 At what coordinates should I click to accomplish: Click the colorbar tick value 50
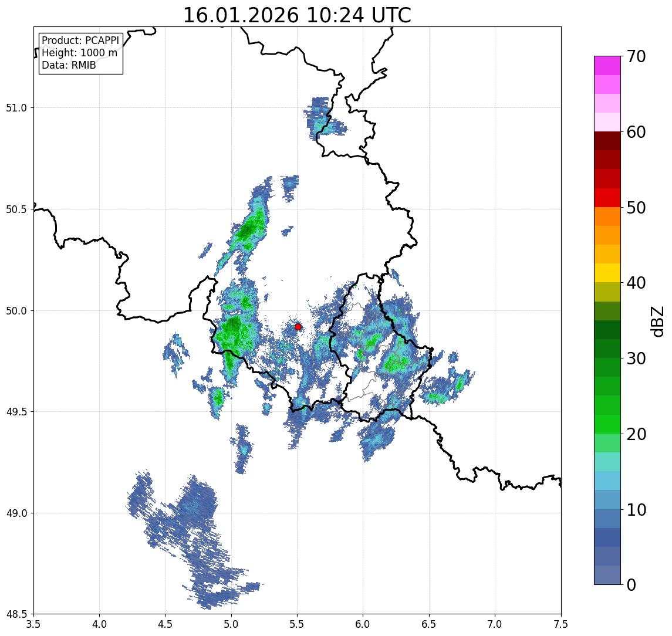coord(636,208)
